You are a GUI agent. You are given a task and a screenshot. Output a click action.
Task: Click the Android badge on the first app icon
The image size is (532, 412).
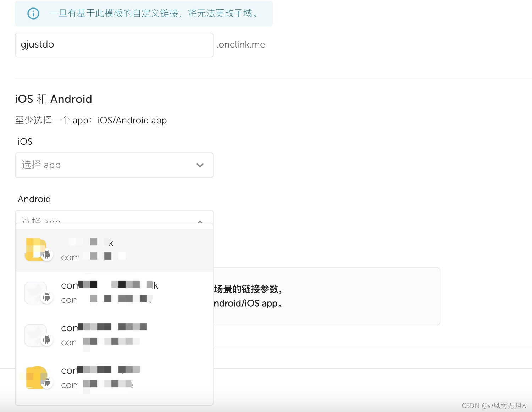[x=47, y=255]
